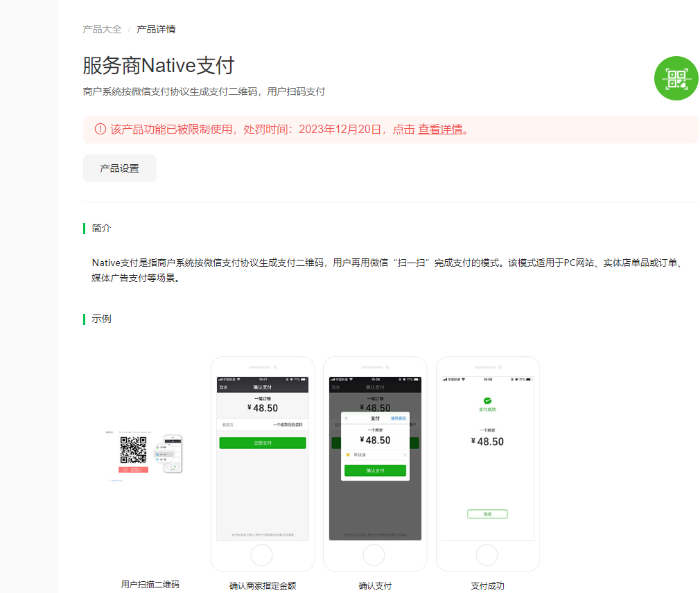Close the payment popup with X icon
The height and width of the screenshot is (593, 700).
tap(347, 418)
